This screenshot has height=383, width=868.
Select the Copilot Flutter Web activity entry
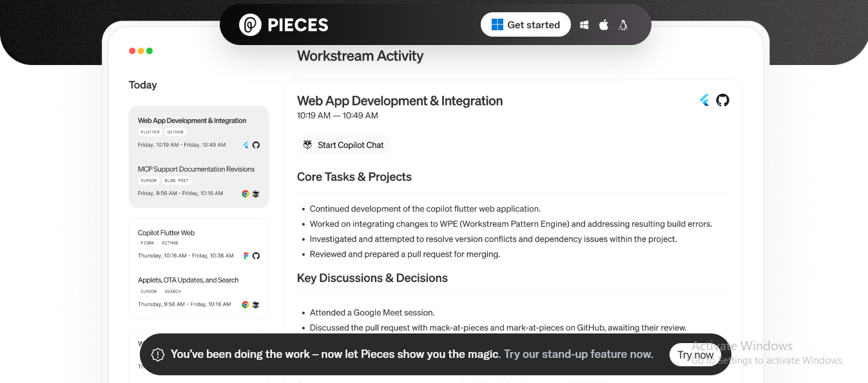tap(166, 233)
